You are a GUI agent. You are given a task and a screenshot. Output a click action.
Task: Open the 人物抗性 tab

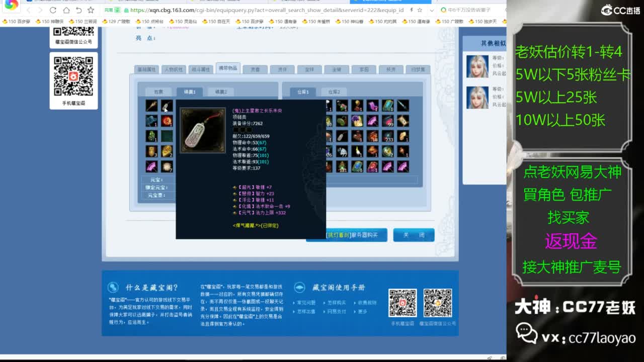[x=174, y=69]
